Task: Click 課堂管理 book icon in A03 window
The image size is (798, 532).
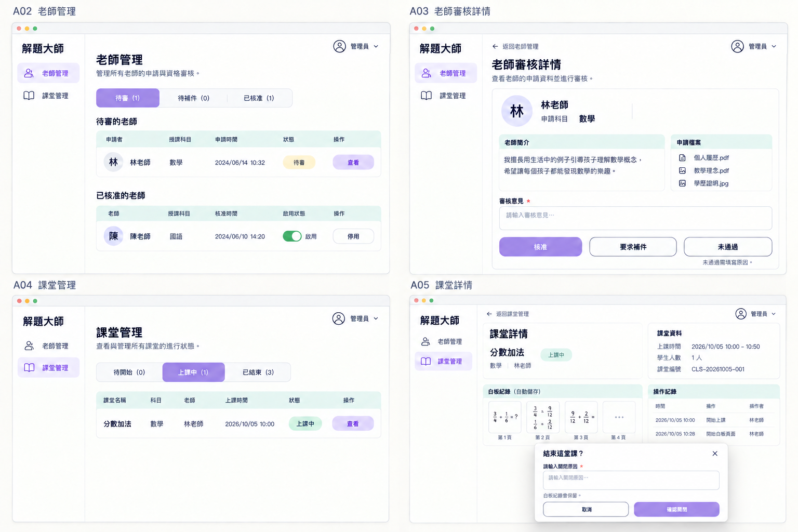Action: pos(427,96)
